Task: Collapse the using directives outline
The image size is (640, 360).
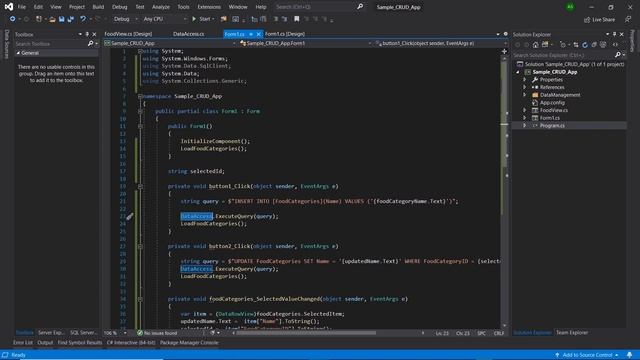Action: point(140,51)
